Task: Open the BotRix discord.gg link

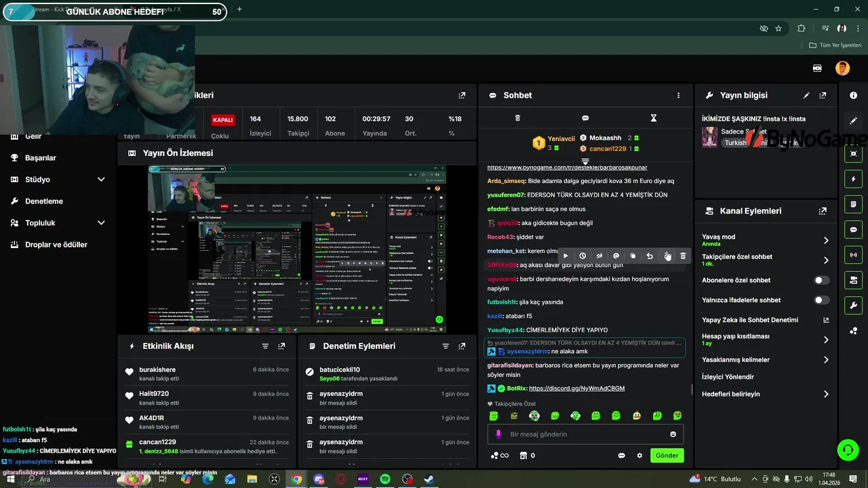Action: pos(576,388)
